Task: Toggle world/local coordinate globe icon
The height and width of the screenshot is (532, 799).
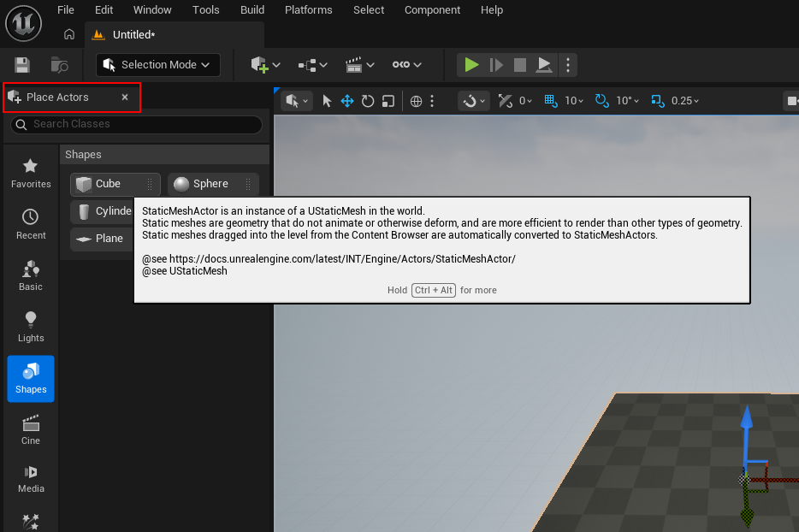Action: point(417,101)
